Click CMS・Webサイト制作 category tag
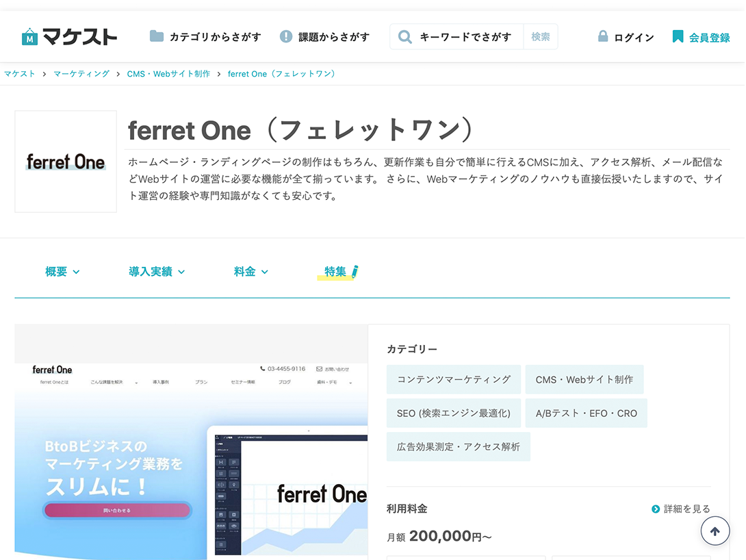746x560 pixels. [584, 379]
